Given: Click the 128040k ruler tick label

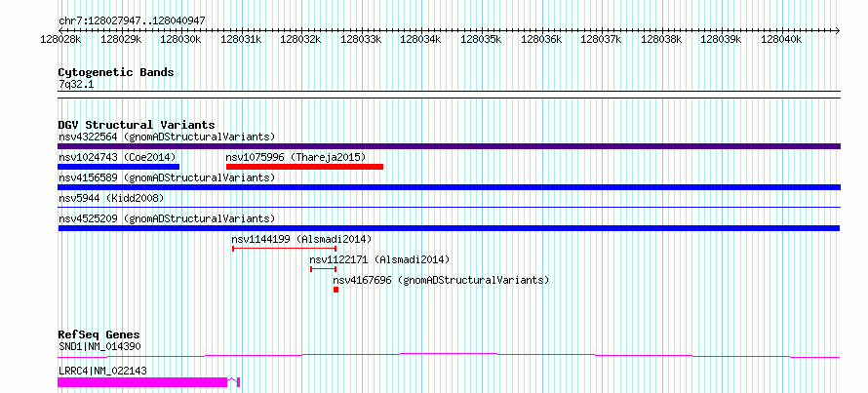Looking at the screenshot, I should (781, 39).
